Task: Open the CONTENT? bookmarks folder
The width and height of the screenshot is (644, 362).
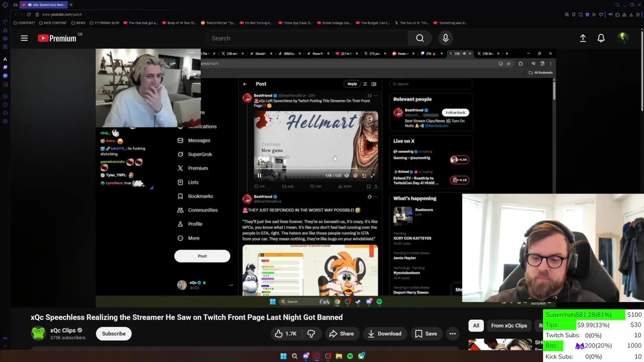Action: [25, 23]
